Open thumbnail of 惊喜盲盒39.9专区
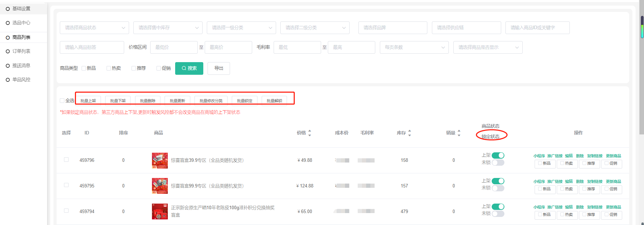Screen dimensions: 644x225 pos(160,160)
